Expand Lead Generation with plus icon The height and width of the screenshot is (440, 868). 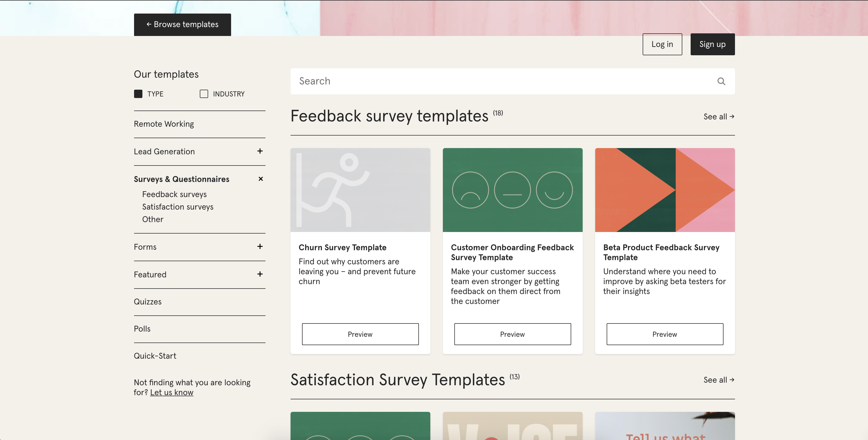point(260,151)
